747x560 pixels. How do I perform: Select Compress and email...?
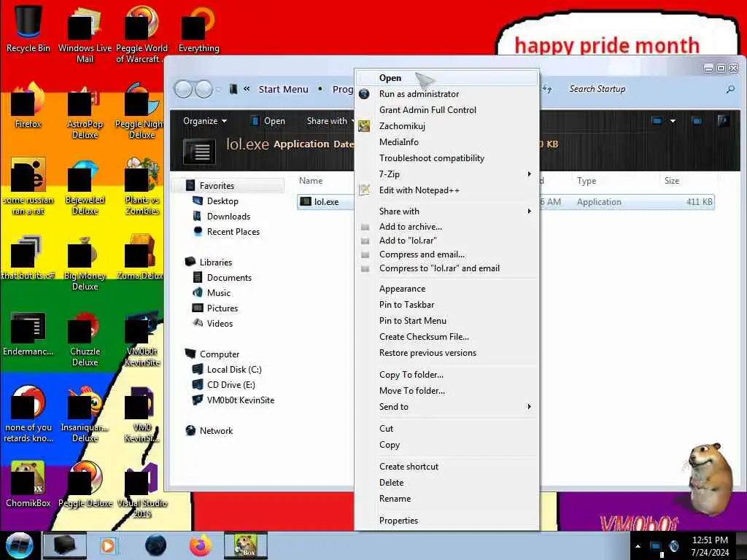[447, 254]
